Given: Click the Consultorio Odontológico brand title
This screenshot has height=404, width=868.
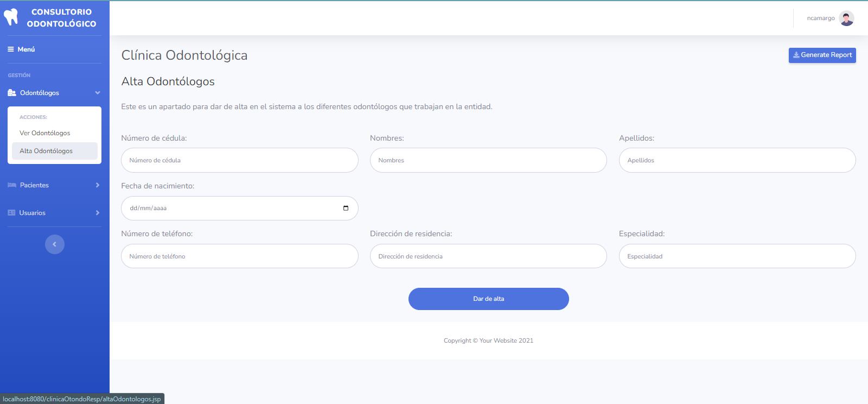Looking at the screenshot, I should [x=62, y=18].
